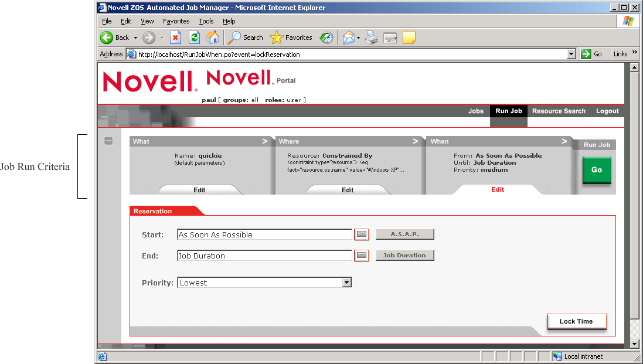
Task: Open the Mail button dropdown arrow
Action: [358, 38]
